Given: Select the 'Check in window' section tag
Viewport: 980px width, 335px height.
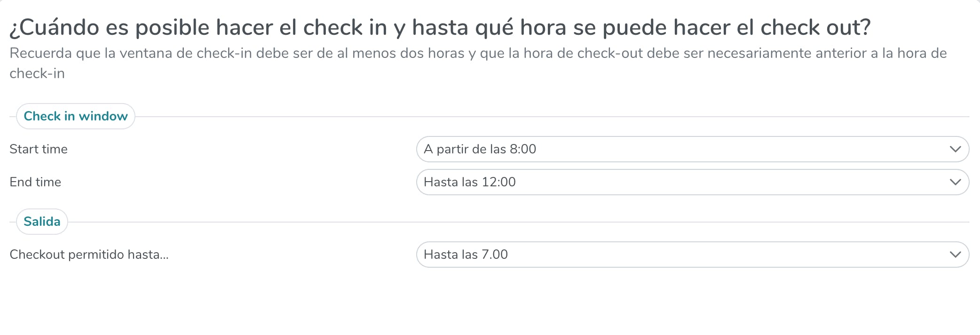Looking at the screenshot, I should [x=76, y=116].
